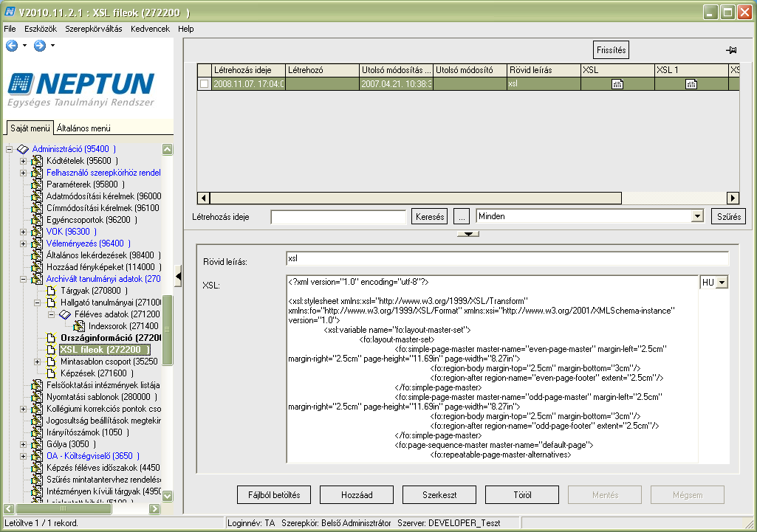Open the HU language dropdown
757x532 pixels.
pos(722,283)
